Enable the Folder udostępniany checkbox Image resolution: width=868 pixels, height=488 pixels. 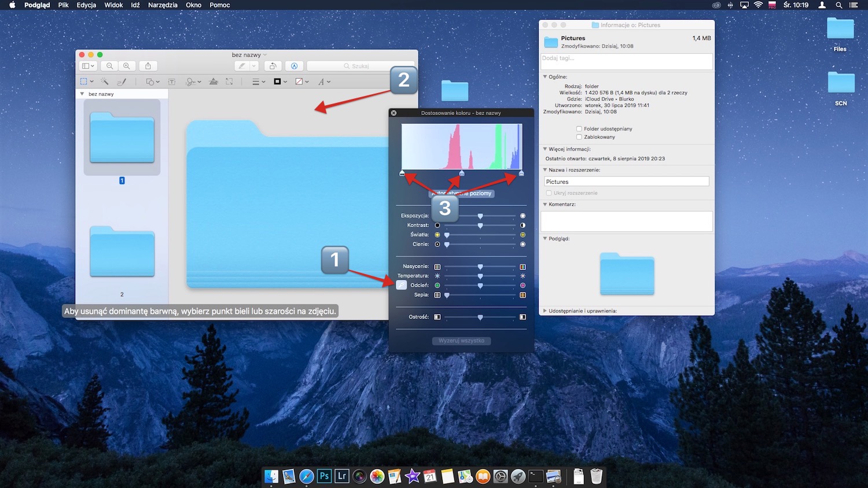(x=579, y=129)
